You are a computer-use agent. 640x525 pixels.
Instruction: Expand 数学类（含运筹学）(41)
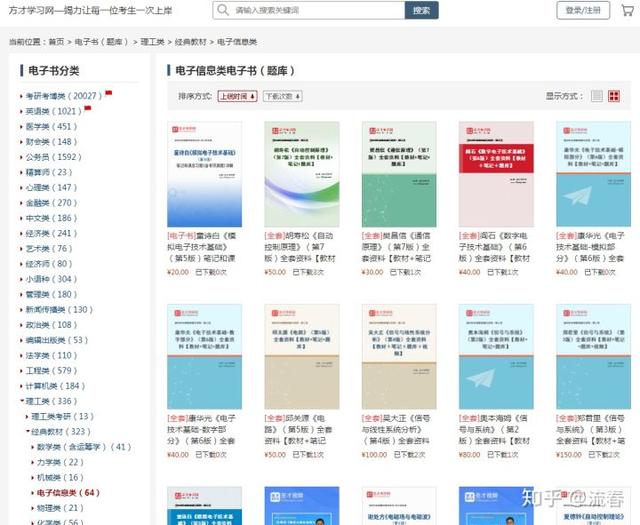84,447
